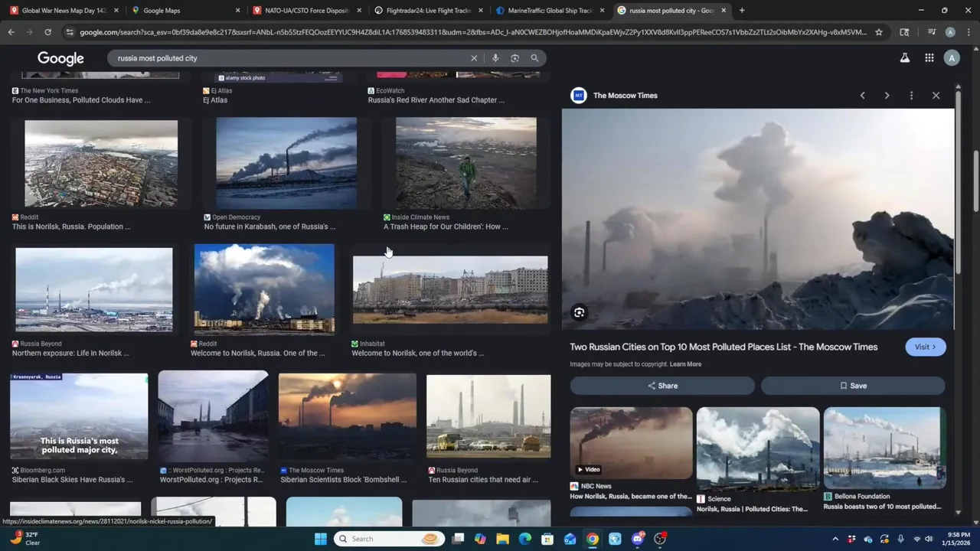Open Microsoft Edge from taskbar

click(524, 539)
